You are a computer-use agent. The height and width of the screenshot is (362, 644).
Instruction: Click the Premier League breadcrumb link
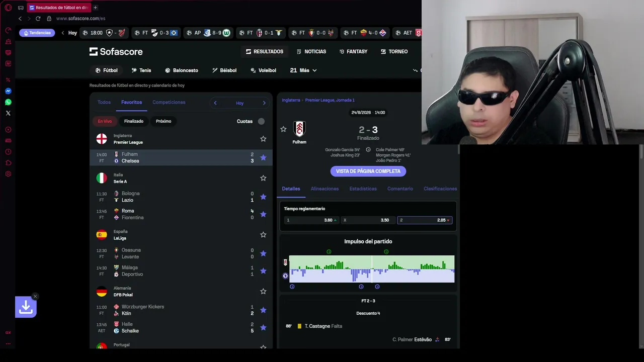[330, 100]
